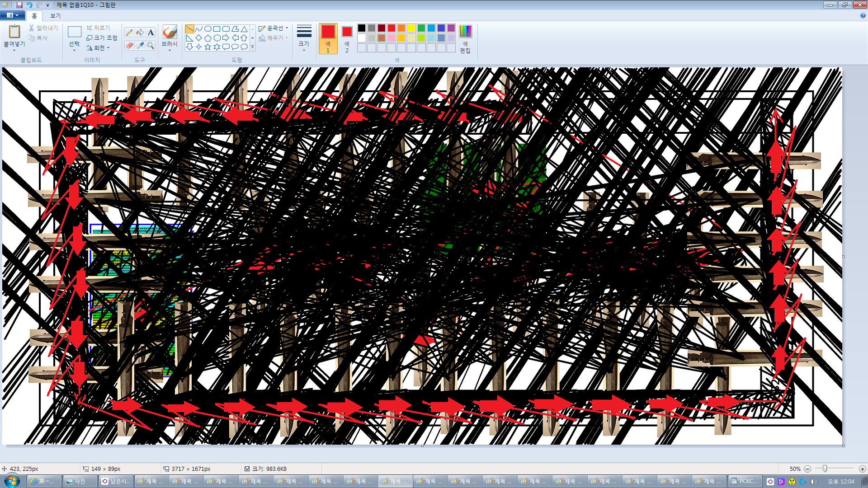
Task: Select the Color picker eyedropper tool
Action: tap(140, 45)
